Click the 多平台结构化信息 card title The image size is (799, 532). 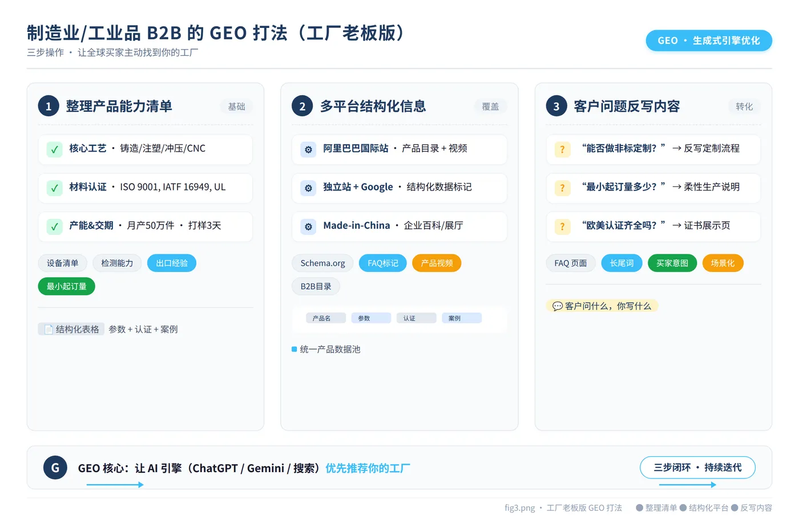(373, 106)
